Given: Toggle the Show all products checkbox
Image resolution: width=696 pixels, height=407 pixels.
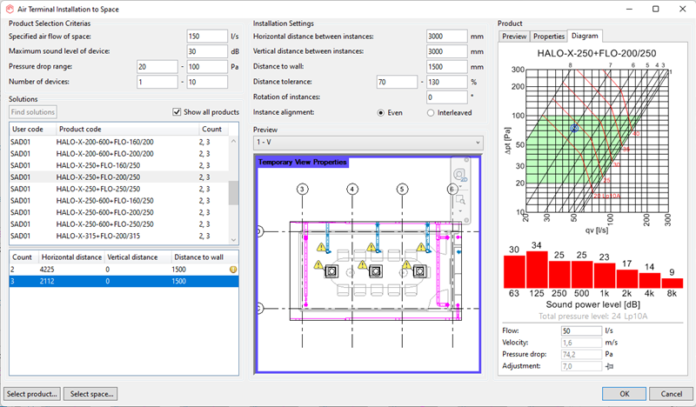Looking at the screenshot, I should click(177, 112).
